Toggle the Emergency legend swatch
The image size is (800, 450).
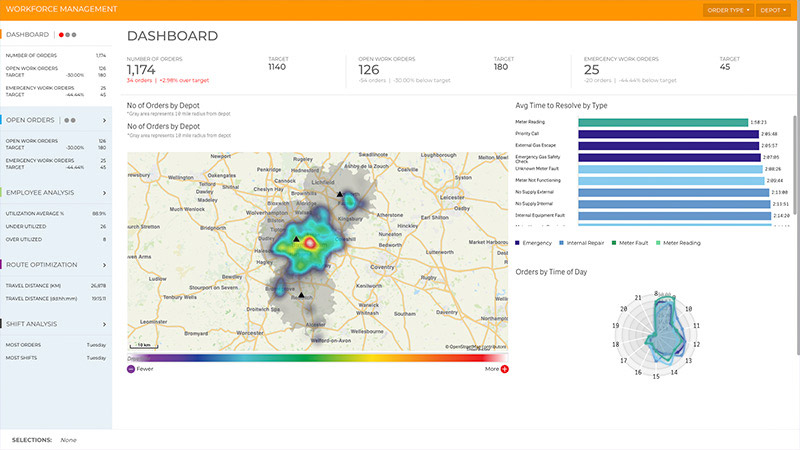click(517, 243)
